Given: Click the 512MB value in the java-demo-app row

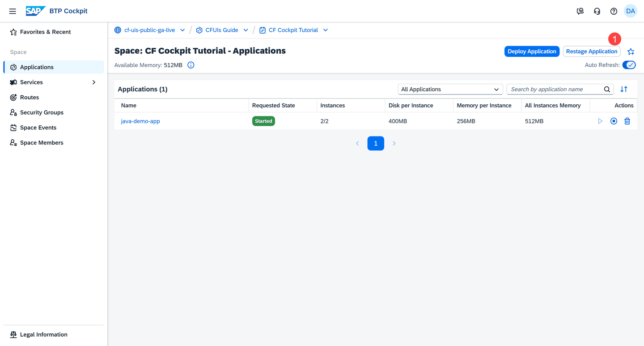Looking at the screenshot, I should (534, 121).
